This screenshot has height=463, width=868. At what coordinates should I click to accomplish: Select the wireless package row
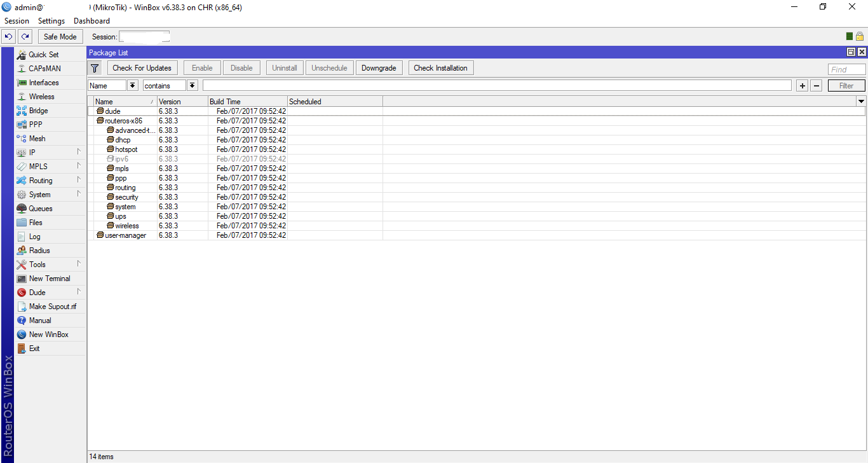click(x=477, y=226)
